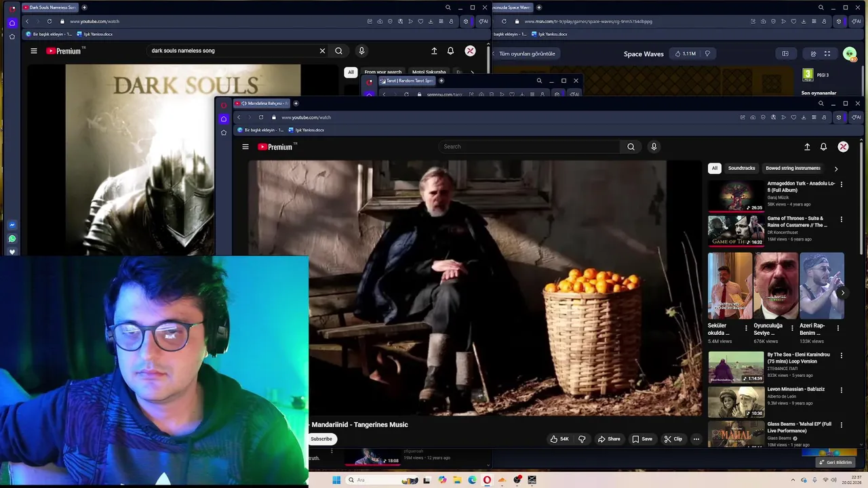This screenshot has width=868, height=488.
Task: Open options for By The Sea video
Action: coord(842,355)
